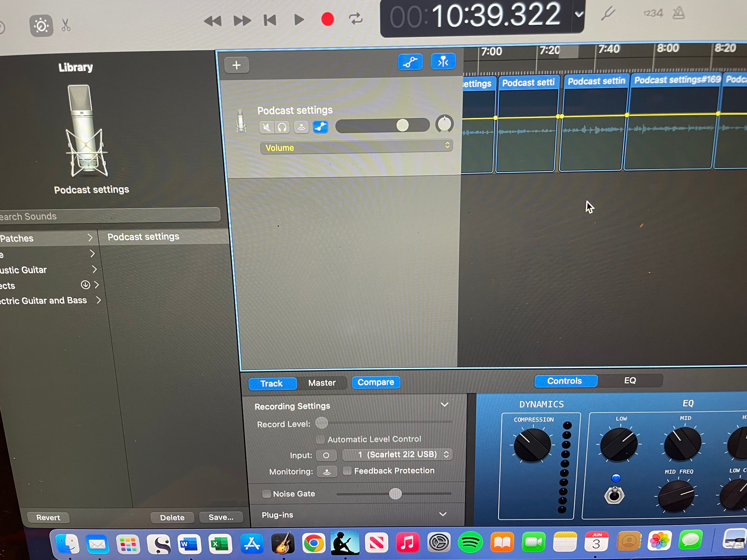Image resolution: width=747 pixels, height=560 pixels.
Task: Open the Scarlett 2i2 USB input dropdown
Action: pyautogui.click(x=397, y=454)
